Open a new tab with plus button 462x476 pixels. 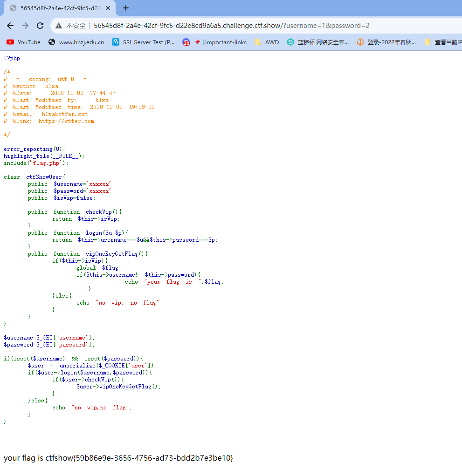[126, 8]
